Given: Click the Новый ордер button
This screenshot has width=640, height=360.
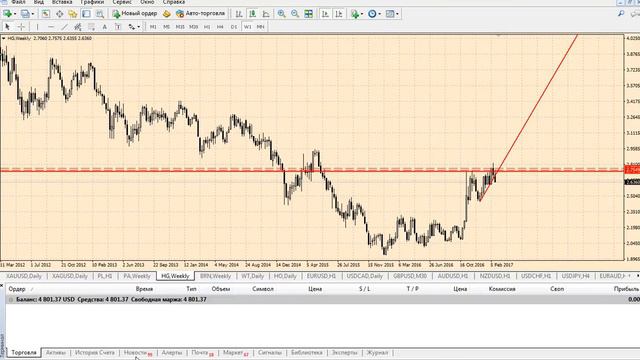Looking at the screenshot, I should pyautogui.click(x=135, y=14).
